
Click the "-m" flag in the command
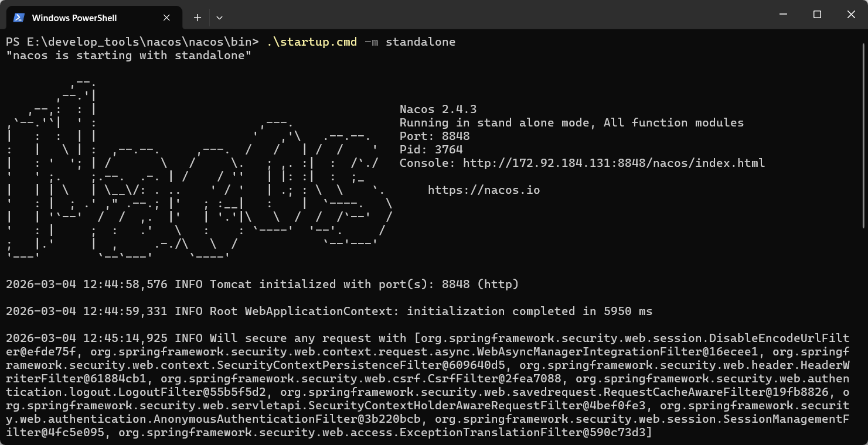tap(371, 42)
